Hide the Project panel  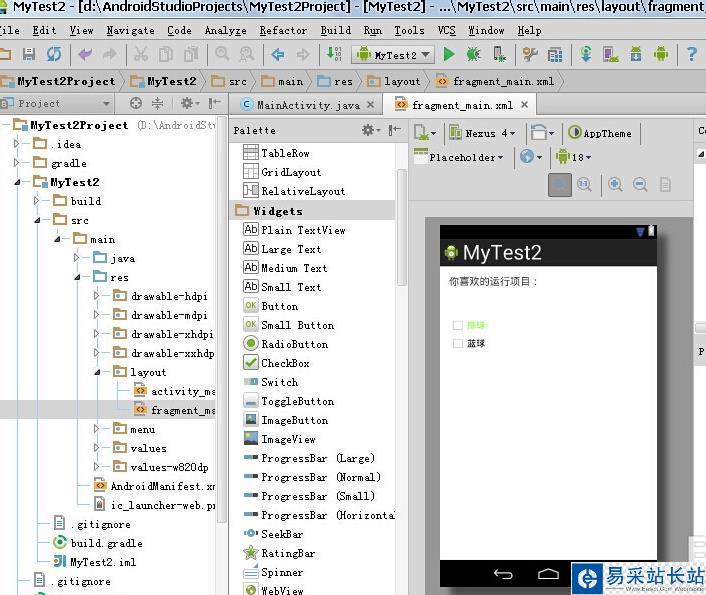pyautogui.click(x=214, y=104)
